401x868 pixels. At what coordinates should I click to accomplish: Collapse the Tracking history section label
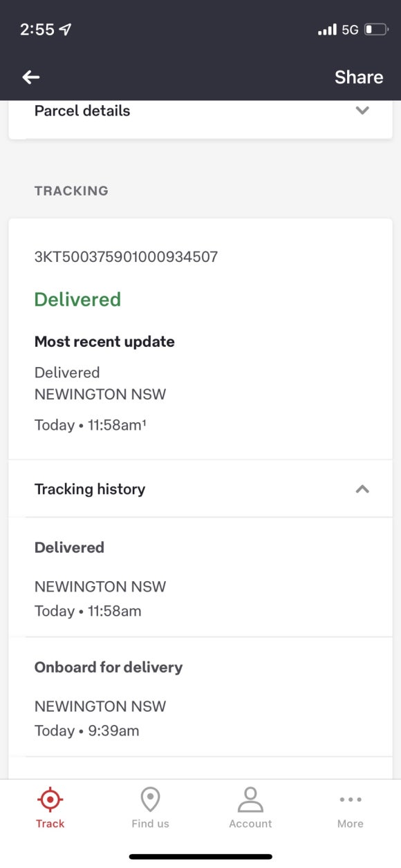(90, 489)
